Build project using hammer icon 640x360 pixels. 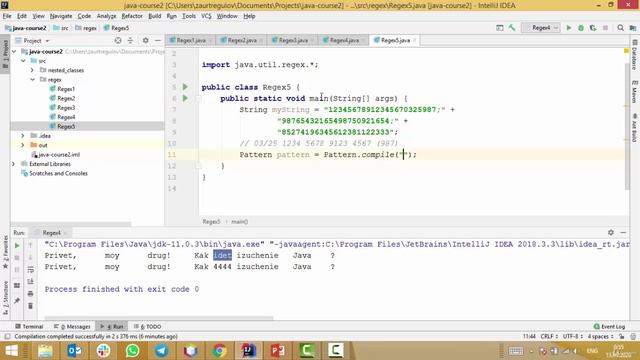click(x=512, y=28)
